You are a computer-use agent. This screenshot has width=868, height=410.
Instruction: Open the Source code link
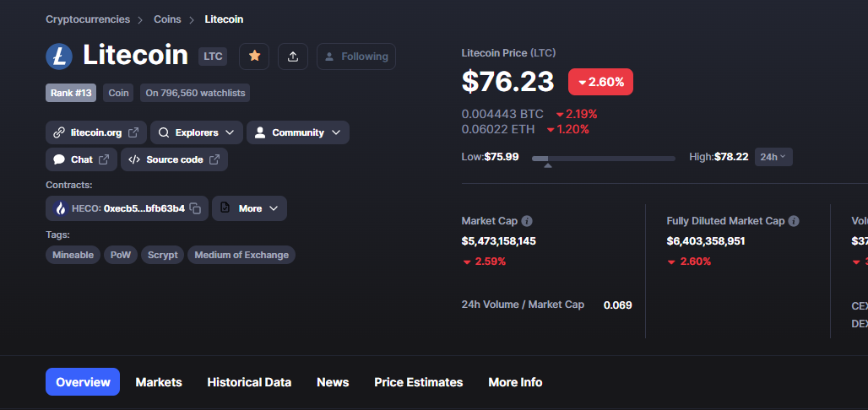[x=175, y=159]
